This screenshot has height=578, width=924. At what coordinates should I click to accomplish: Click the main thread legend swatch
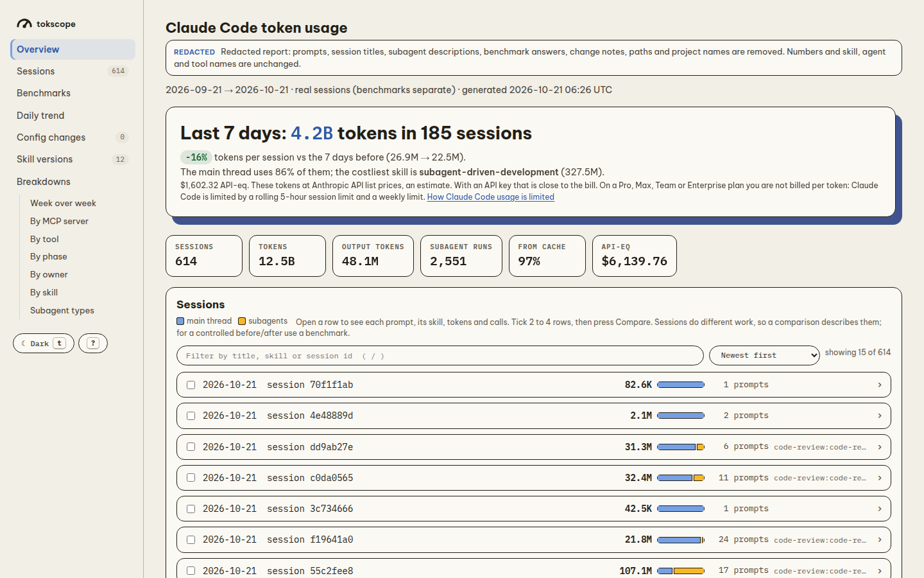tap(180, 321)
